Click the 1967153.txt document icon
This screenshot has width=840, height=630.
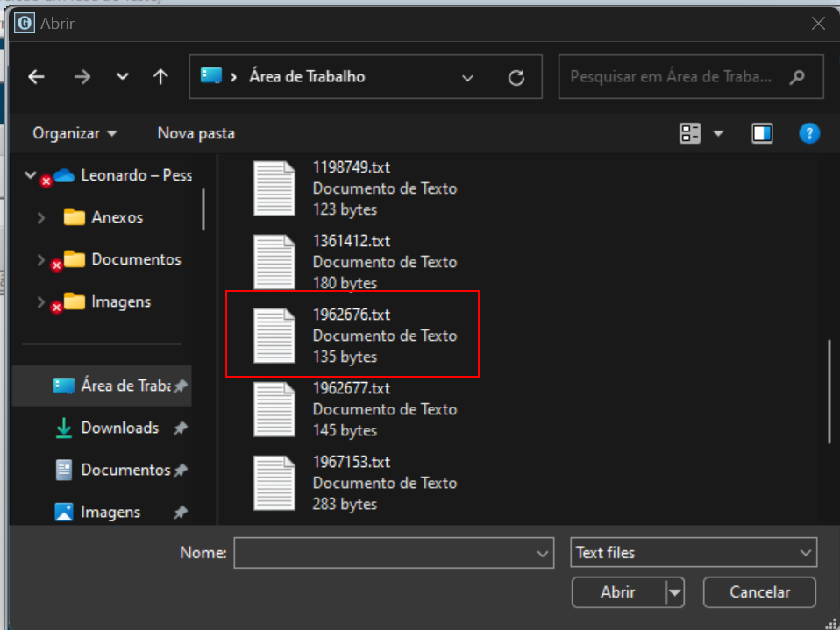point(274,483)
